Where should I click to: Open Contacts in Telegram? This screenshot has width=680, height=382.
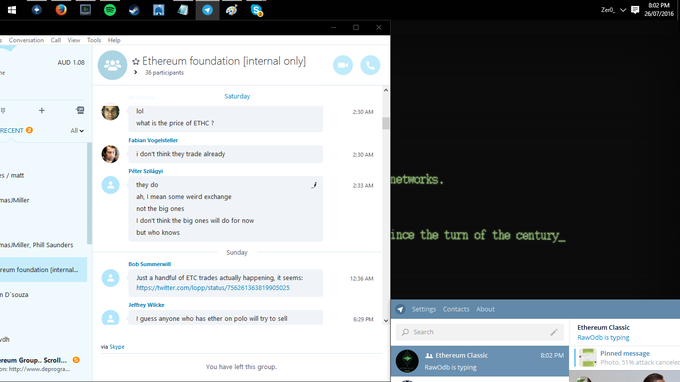click(x=456, y=309)
